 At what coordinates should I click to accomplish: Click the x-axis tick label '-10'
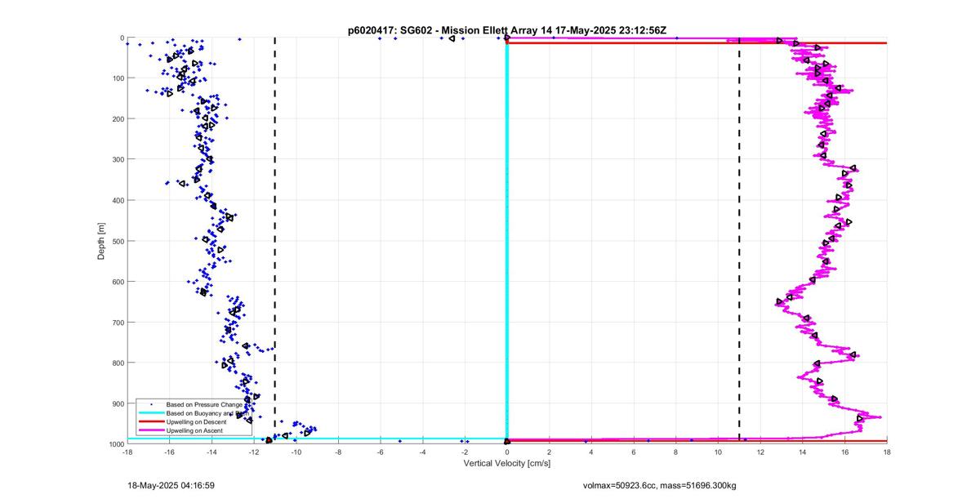point(296,452)
